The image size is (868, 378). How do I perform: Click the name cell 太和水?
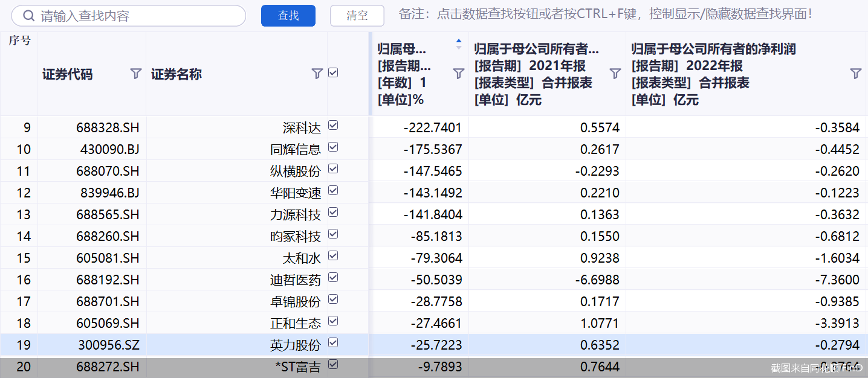[302, 258]
